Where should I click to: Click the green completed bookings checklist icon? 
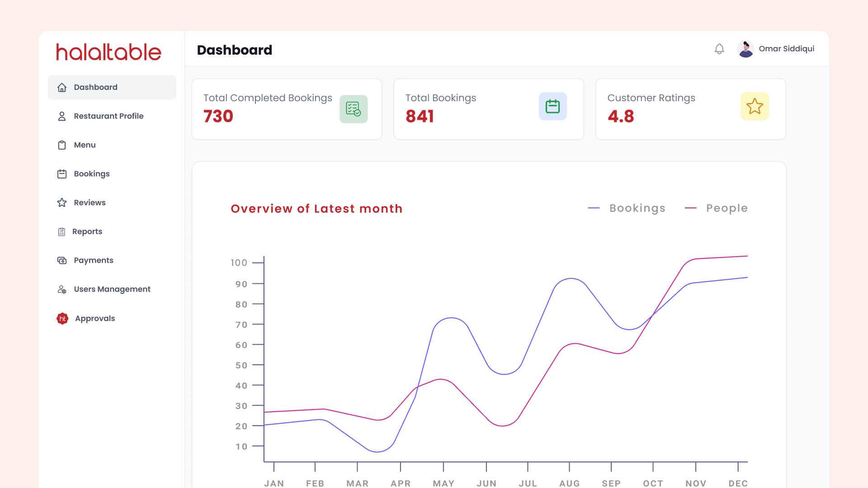(x=354, y=109)
